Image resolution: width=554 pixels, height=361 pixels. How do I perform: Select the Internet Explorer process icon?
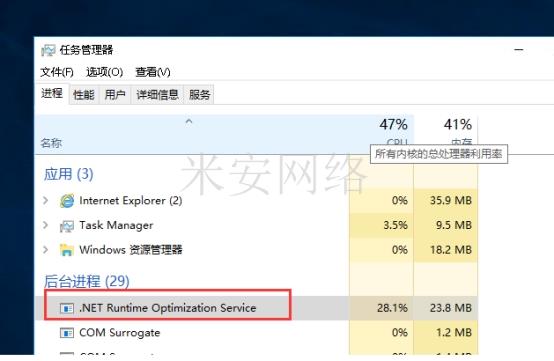tap(67, 201)
